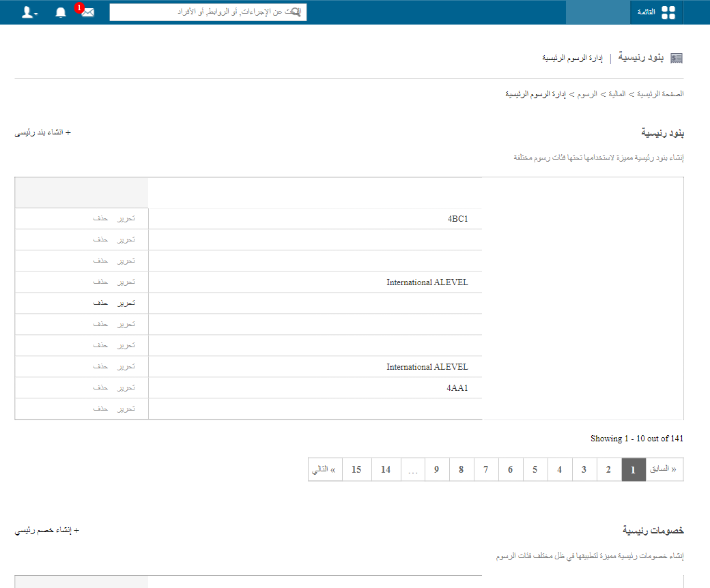Screen dimensions: 710x588
Task: Go to page 14
Action: (386, 469)
